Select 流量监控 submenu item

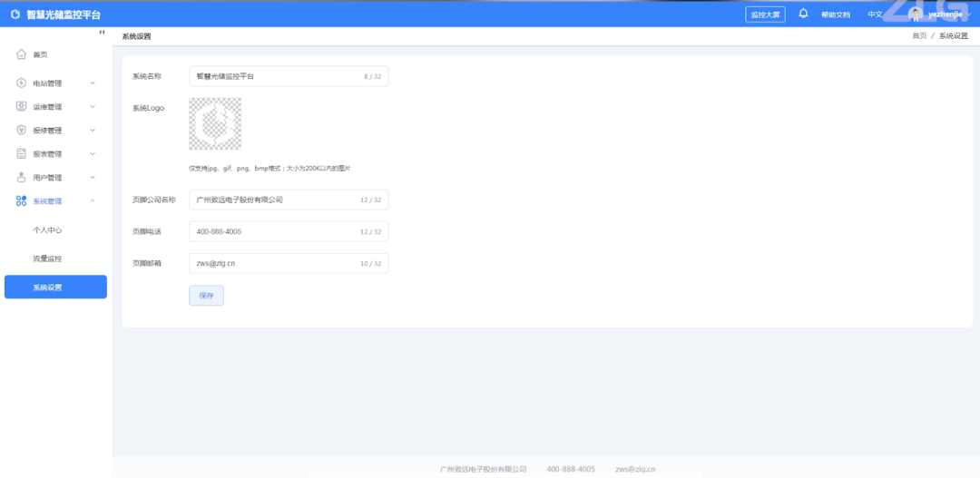(47, 259)
